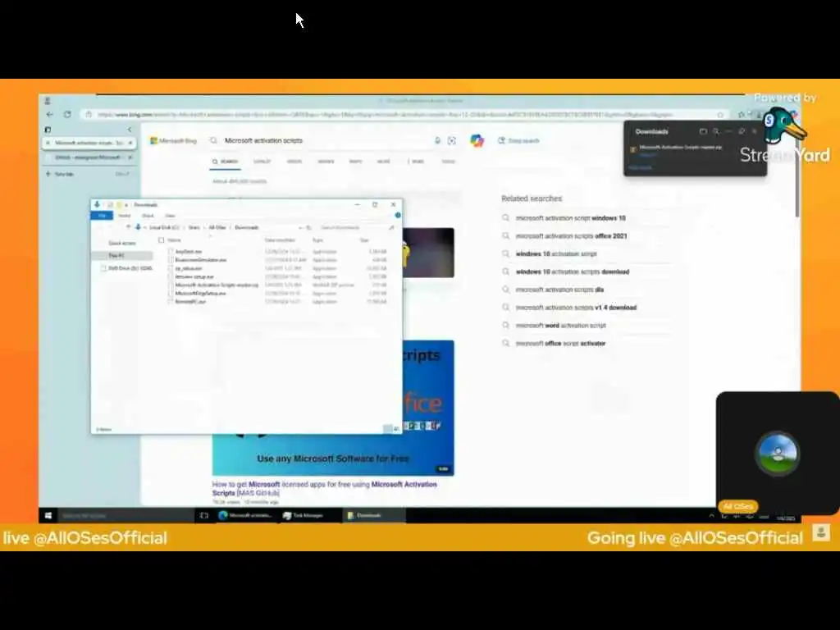Open the 'How to get Microsoft licensed apps' video link
Viewport: 840px width, 630px height.
(x=324, y=488)
